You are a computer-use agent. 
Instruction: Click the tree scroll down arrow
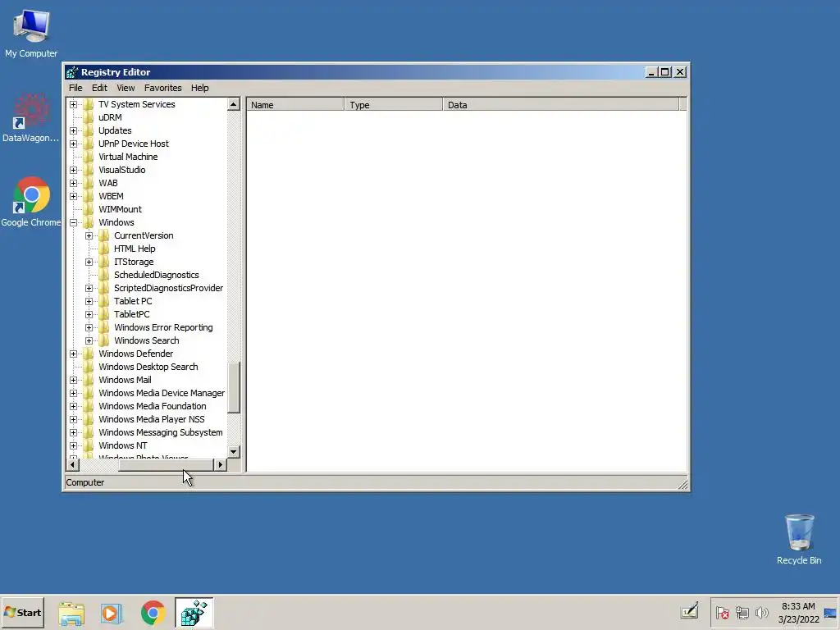[x=234, y=452]
